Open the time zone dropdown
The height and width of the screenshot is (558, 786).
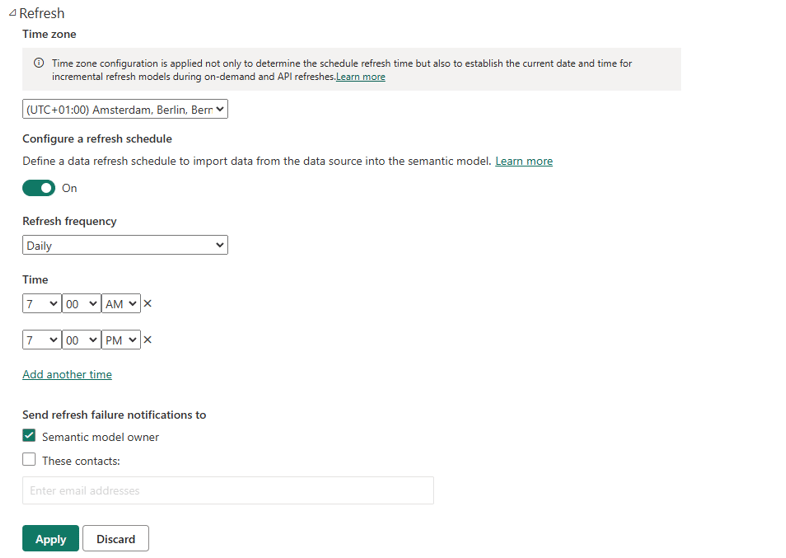[x=125, y=109]
